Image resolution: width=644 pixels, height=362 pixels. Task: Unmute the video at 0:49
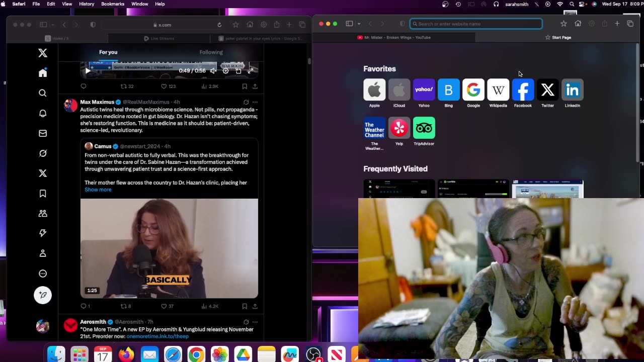(213, 71)
